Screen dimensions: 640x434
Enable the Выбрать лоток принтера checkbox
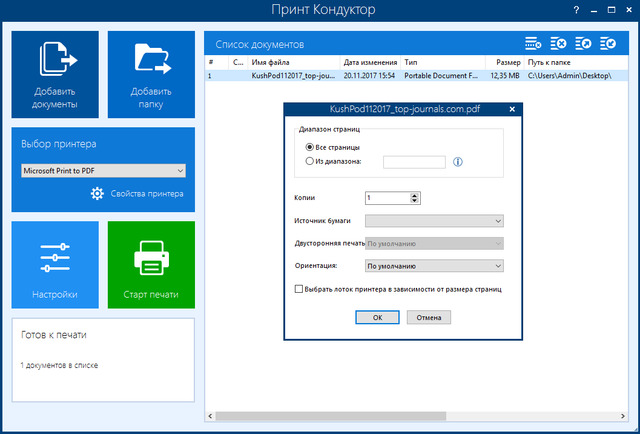(x=299, y=289)
